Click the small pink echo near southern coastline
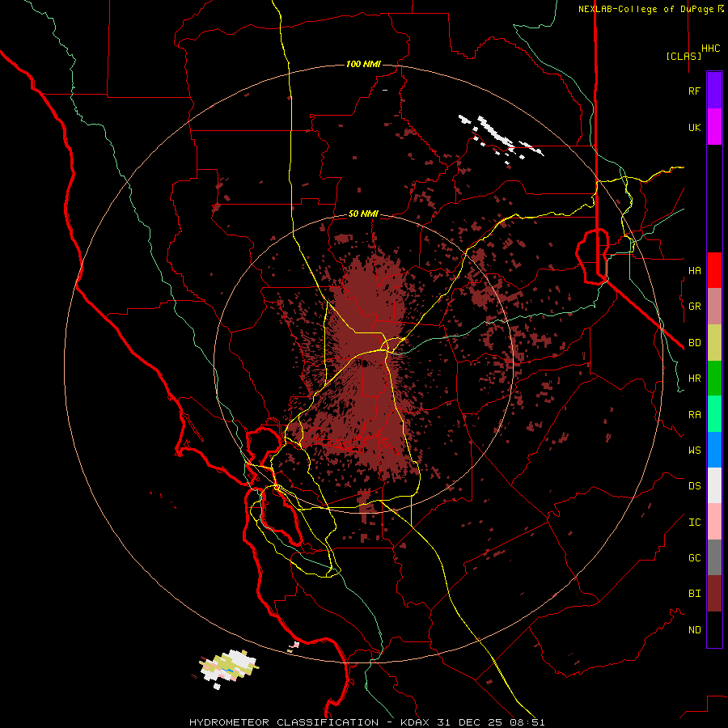 pos(294,645)
